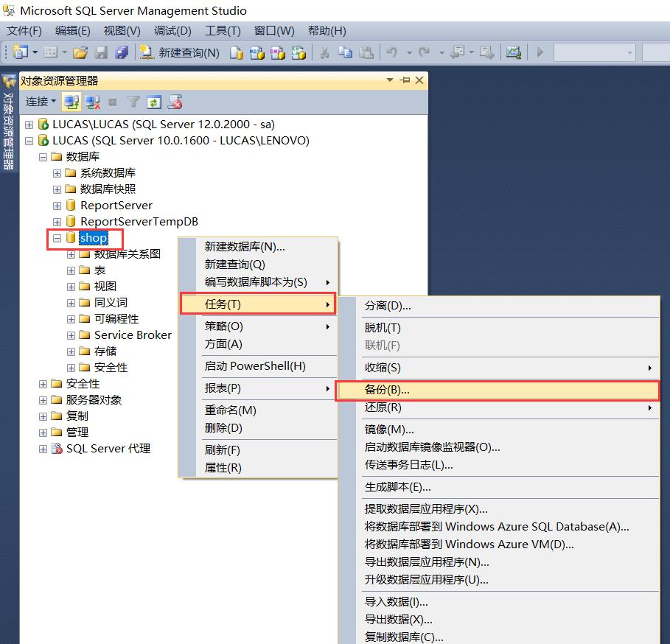The width and height of the screenshot is (670, 644).
Task: Click the Activity Monitor icon
Action: (x=513, y=52)
